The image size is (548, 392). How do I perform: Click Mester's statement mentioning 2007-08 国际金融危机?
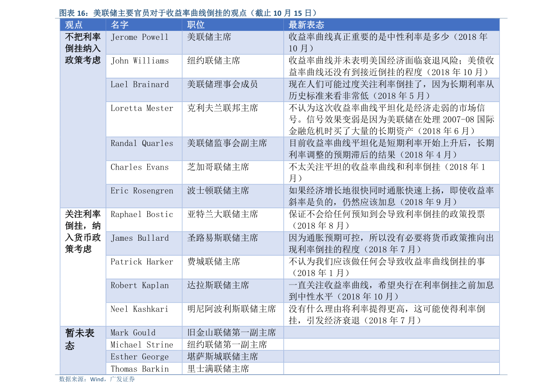click(x=392, y=120)
